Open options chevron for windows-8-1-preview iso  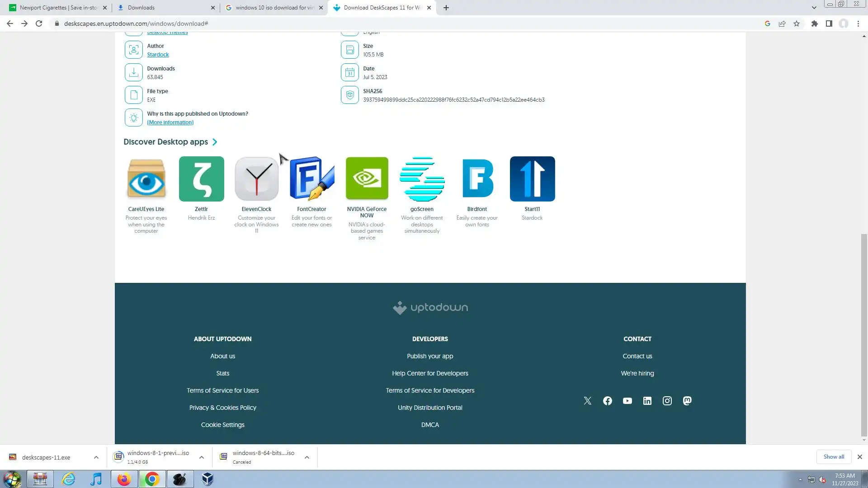pos(201,457)
